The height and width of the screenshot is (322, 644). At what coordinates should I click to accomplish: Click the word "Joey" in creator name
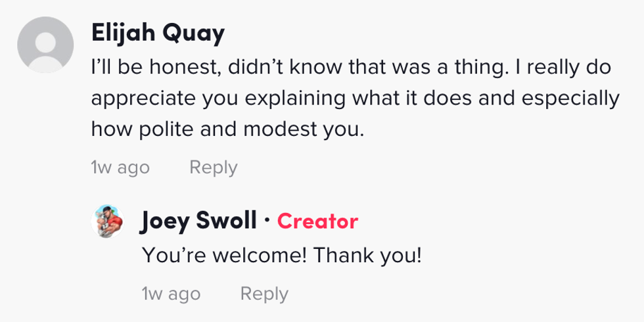(164, 221)
